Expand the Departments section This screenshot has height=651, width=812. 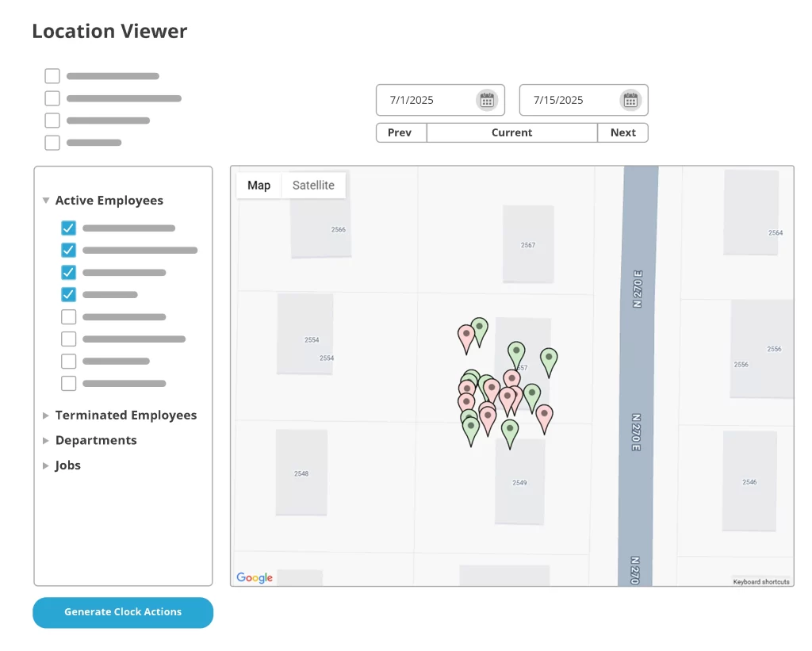coord(46,441)
